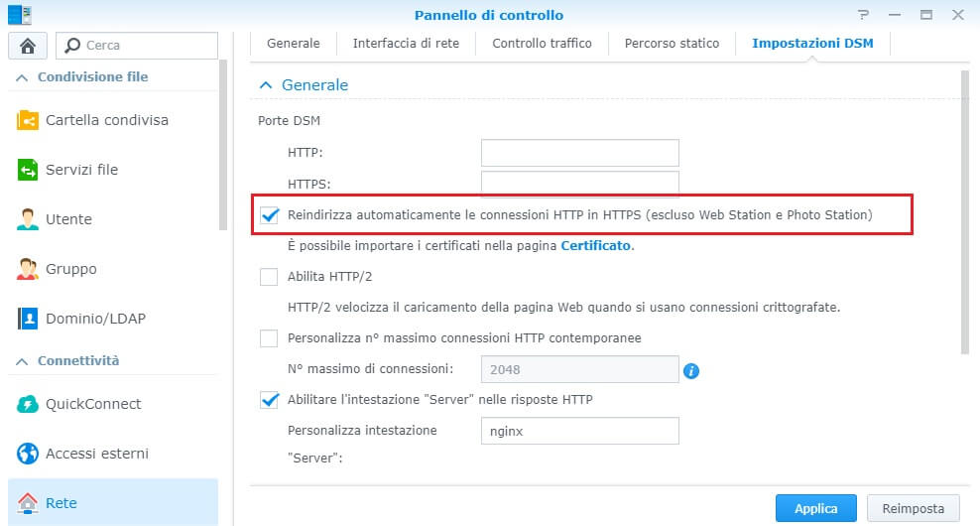Open the Accessi esterni globe icon
This screenshot has height=526, width=980.
point(28,454)
